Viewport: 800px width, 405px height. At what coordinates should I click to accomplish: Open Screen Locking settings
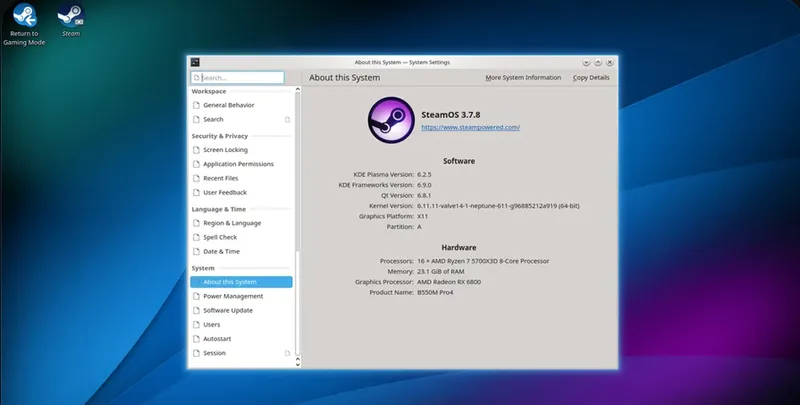(241, 150)
